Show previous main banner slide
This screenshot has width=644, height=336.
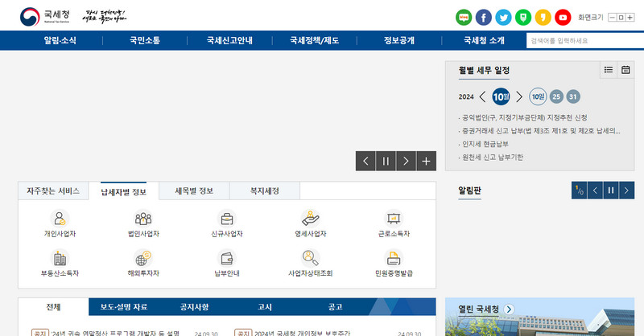click(x=365, y=161)
